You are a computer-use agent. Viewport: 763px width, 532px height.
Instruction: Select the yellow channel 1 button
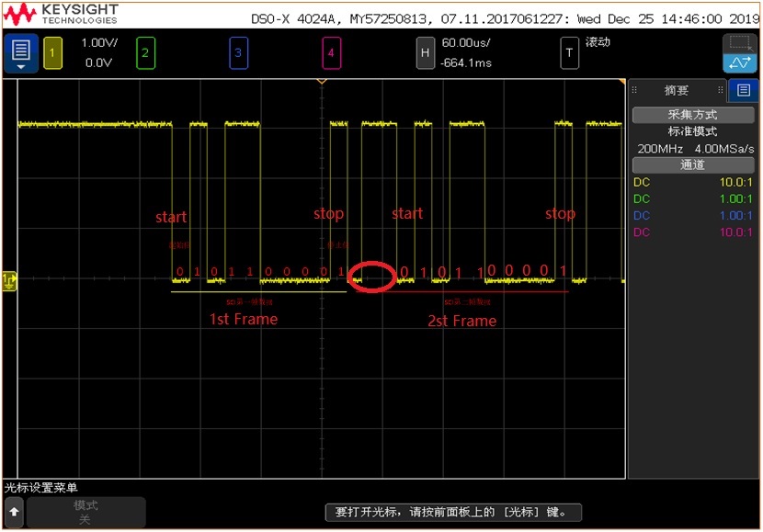[52, 53]
